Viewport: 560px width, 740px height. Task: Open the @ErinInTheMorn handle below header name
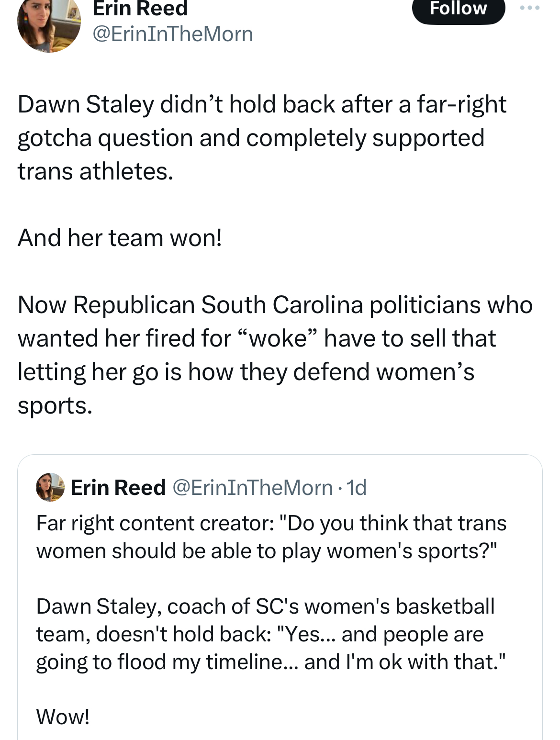point(173,34)
